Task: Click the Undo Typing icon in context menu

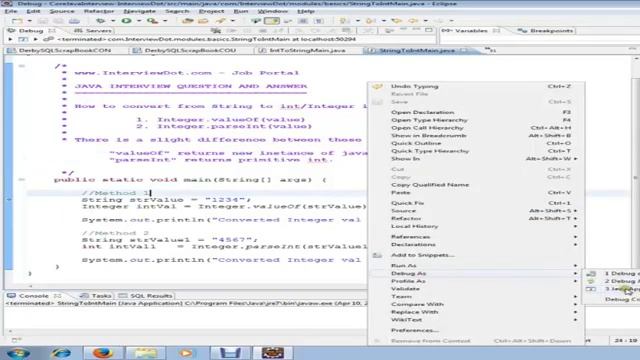Action: point(378,87)
